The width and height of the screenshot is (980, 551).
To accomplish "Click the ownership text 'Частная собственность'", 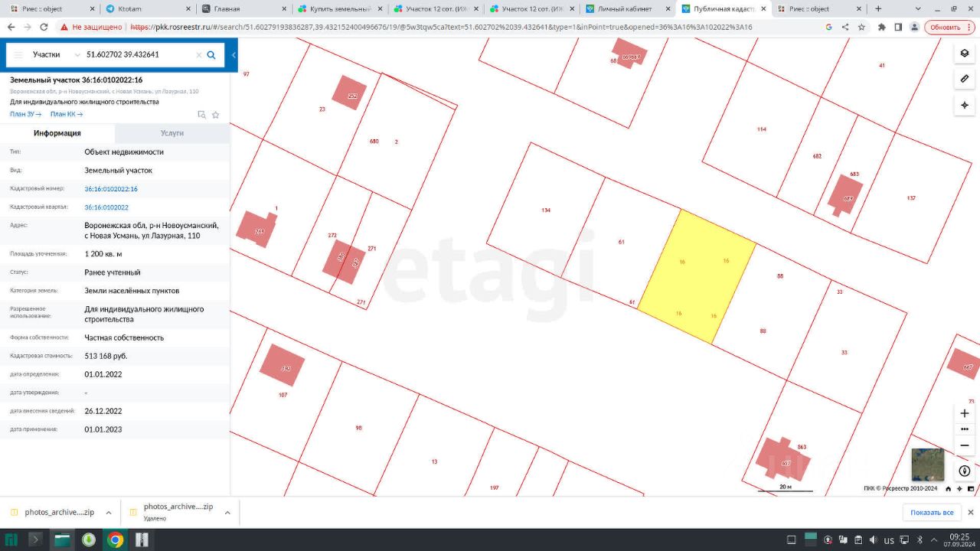I will (x=124, y=337).
